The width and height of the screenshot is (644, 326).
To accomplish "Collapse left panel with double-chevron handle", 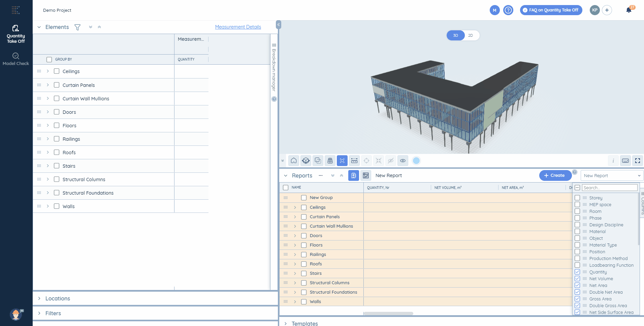I will pyautogui.click(x=279, y=25).
